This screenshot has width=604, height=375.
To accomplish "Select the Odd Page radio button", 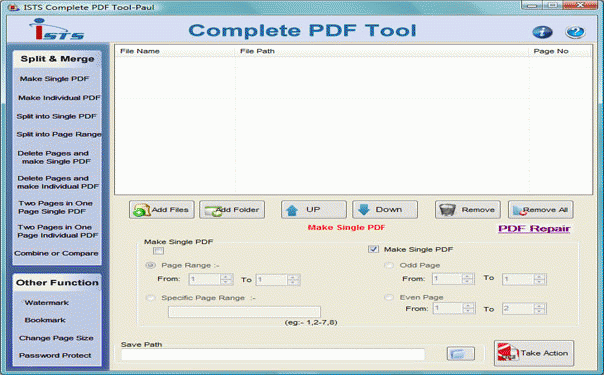I will pos(389,265).
